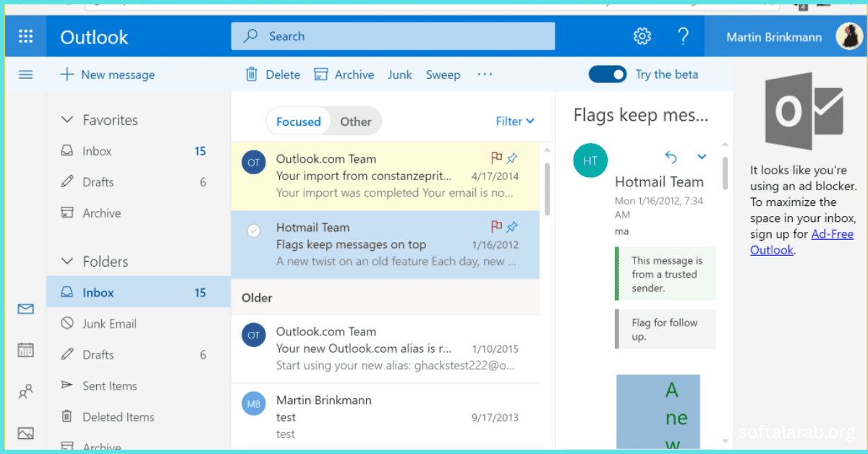Click the pin on Outlook.com Team import email

(512, 158)
